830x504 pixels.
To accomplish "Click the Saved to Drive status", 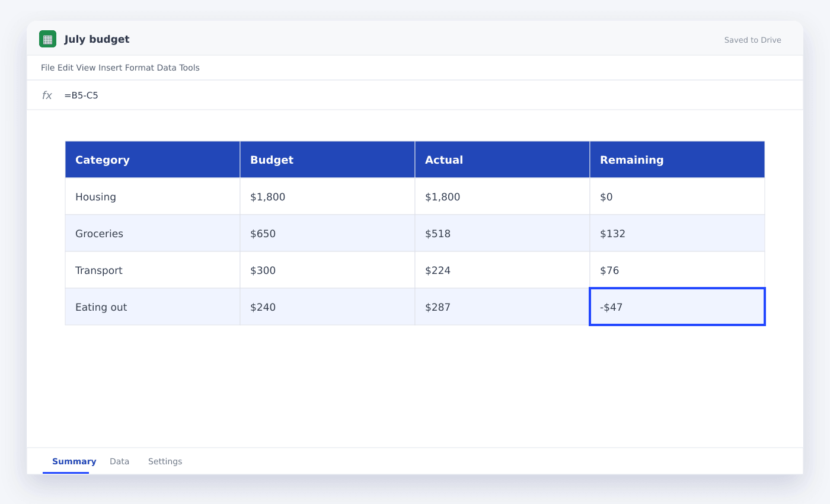I will pos(752,40).
